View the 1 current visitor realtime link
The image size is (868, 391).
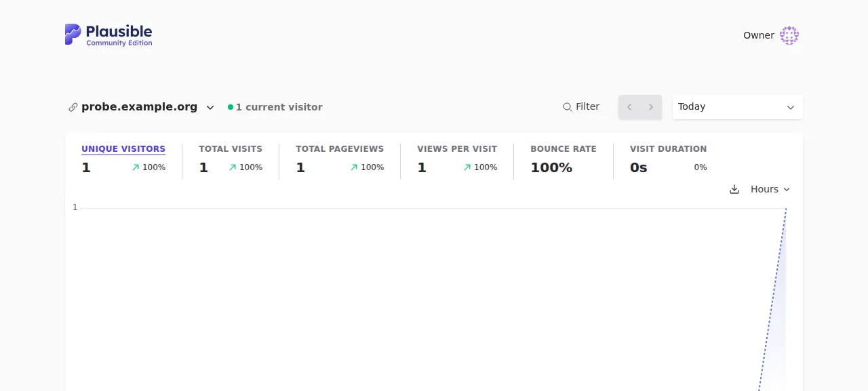(x=275, y=107)
